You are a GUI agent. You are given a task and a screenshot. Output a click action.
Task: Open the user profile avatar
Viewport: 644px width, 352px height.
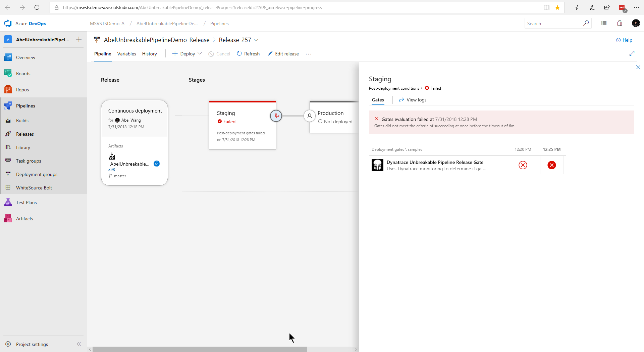click(636, 23)
